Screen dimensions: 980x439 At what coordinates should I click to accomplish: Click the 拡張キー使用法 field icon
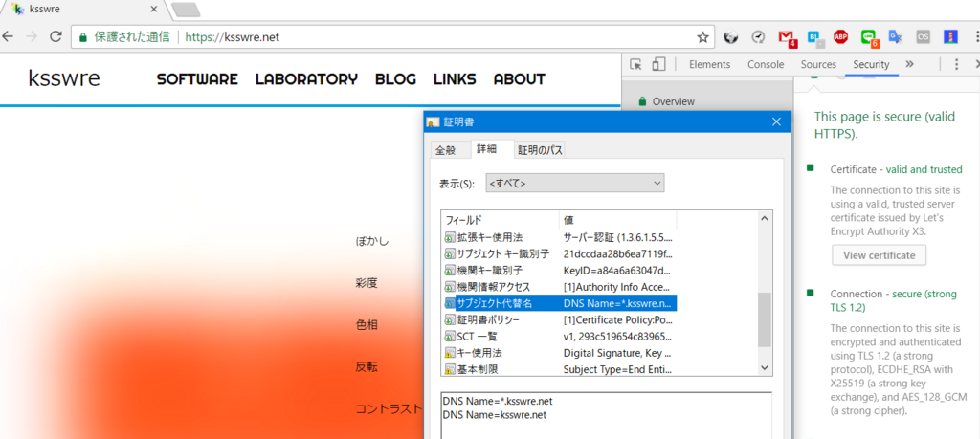[x=450, y=238]
